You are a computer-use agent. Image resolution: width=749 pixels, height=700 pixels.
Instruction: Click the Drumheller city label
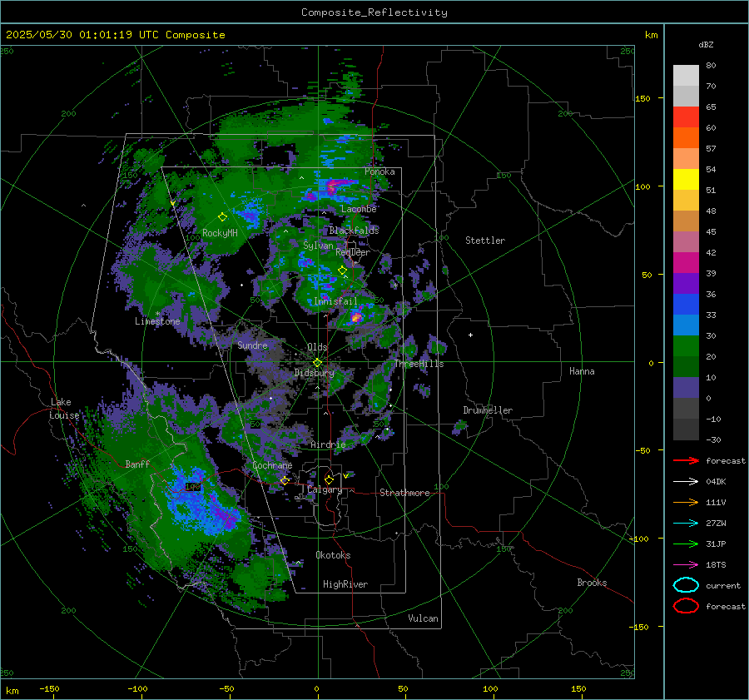488,410
